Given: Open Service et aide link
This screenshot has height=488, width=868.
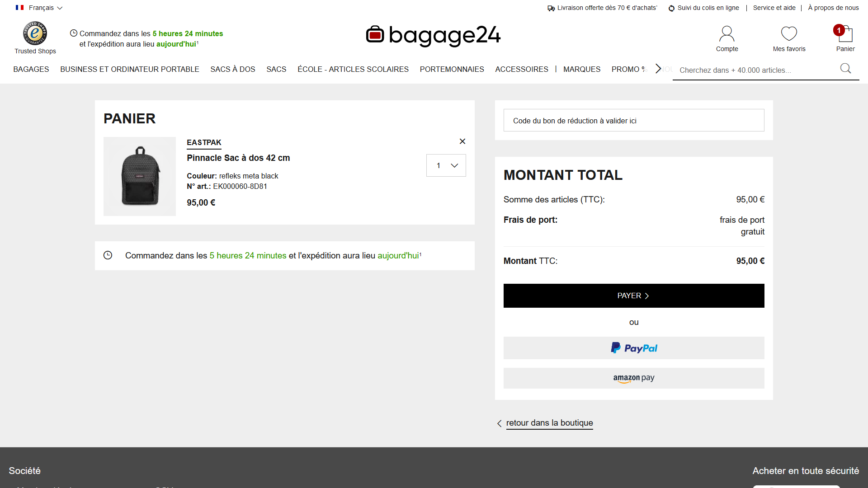Looking at the screenshot, I should coord(774,8).
